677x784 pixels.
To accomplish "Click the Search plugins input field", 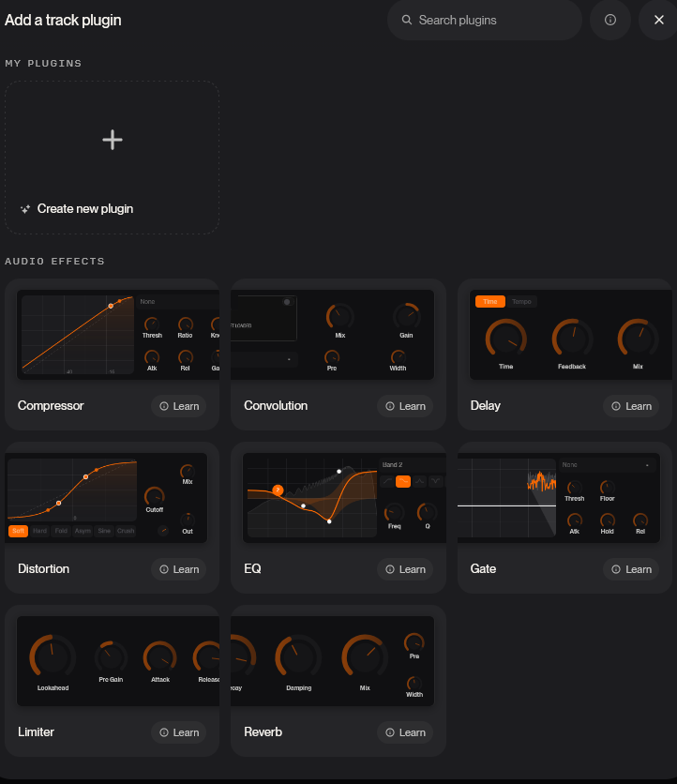I will [x=485, y=20].
